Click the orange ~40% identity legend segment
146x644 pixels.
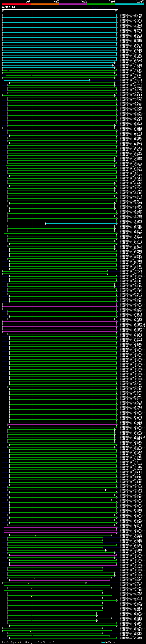(x=45, y=4)
